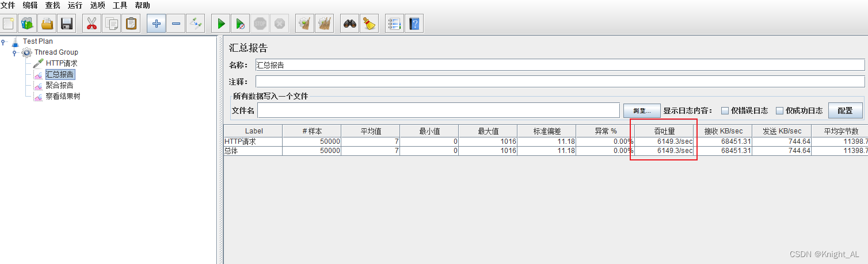Open the Function helper list icon
Image resolution: width=868 pixels, height=264 pixels.
(394, 24)
